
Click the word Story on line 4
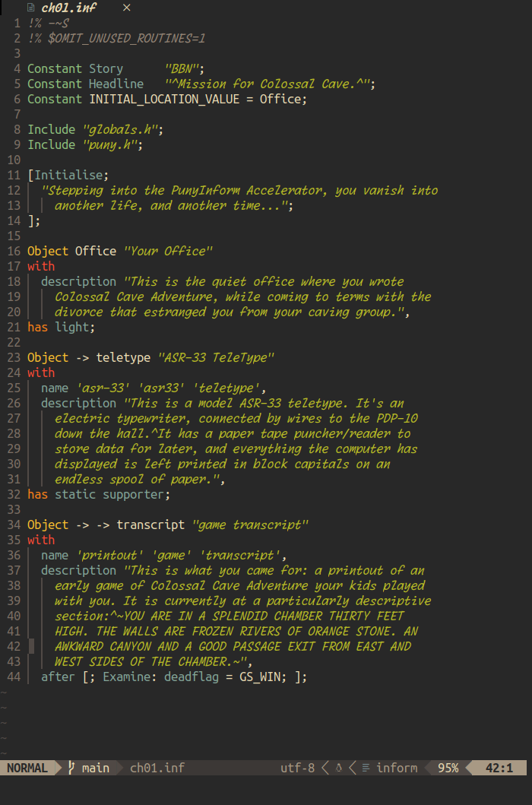106,69
